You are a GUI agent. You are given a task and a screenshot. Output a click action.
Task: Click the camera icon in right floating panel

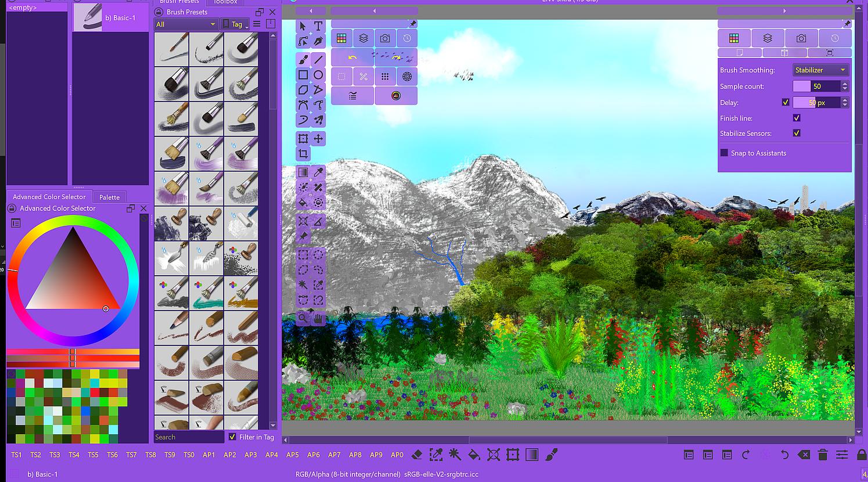(x=801, y=38)
